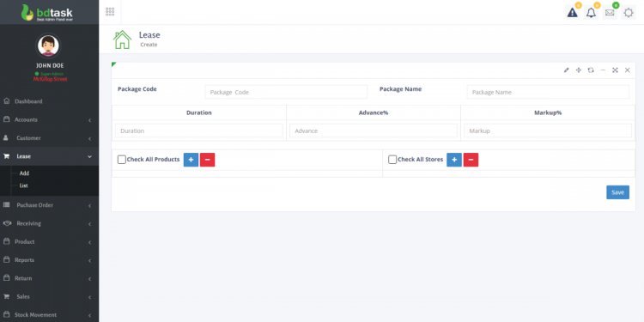Focus the Package Name input field
Screen dimensions: 644x322
coord(548,92)
